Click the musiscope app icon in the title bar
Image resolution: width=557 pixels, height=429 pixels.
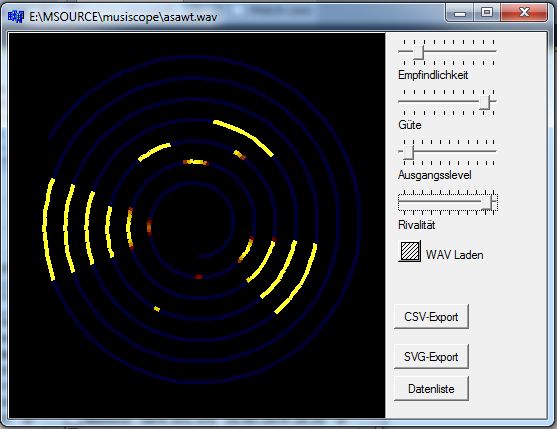pos(16,16)
